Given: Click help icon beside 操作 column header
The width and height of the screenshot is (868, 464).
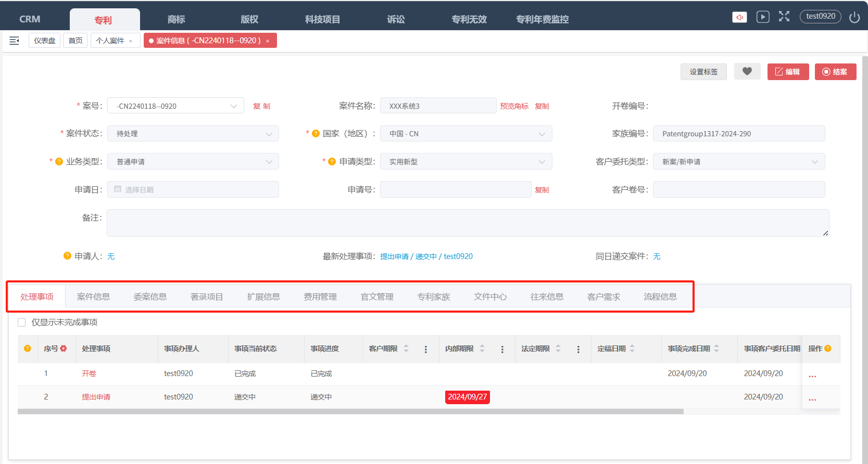Looking at the screenshot, I should click(828, 349).
